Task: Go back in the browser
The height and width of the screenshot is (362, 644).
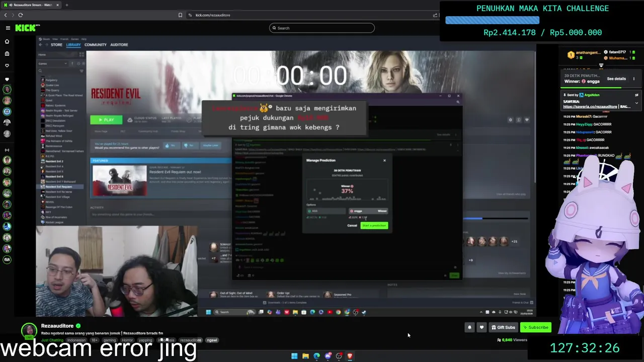Action: (6, 15)
